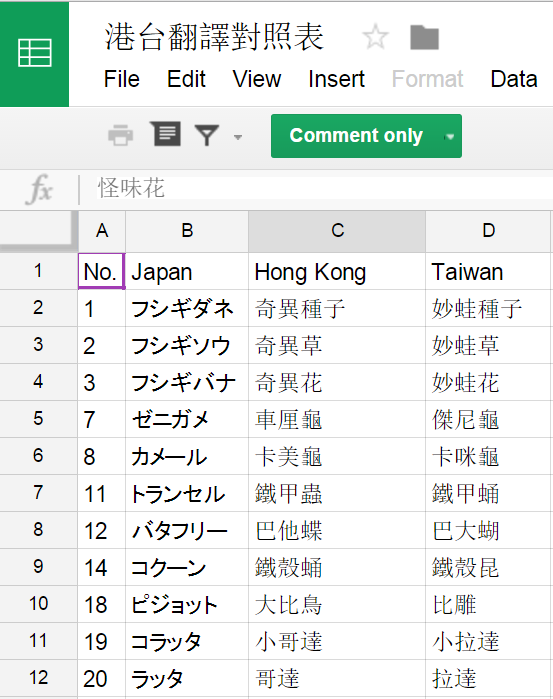Star the document with the star icon

(x=376, y=37)
